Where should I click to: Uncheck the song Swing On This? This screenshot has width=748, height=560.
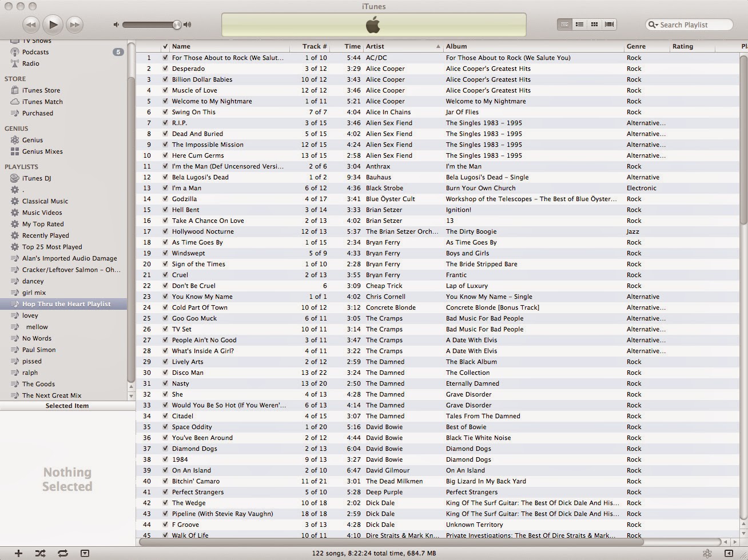tap(165, 112)
